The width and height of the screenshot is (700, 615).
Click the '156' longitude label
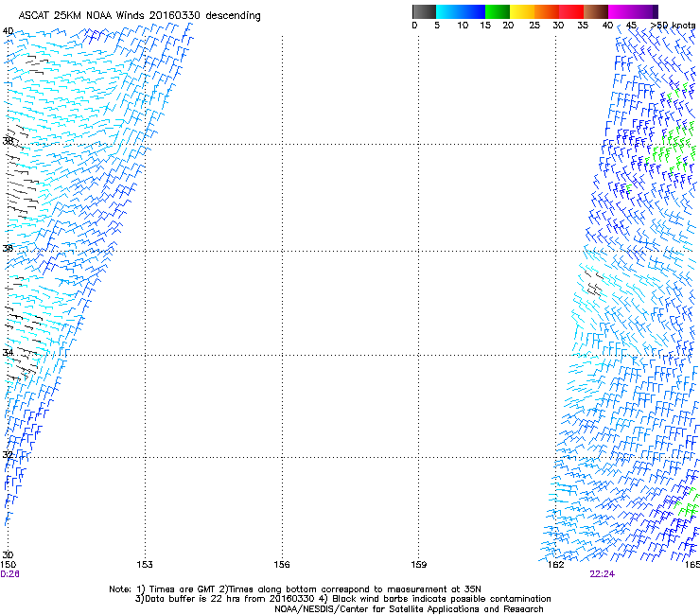tap(282, 565)
